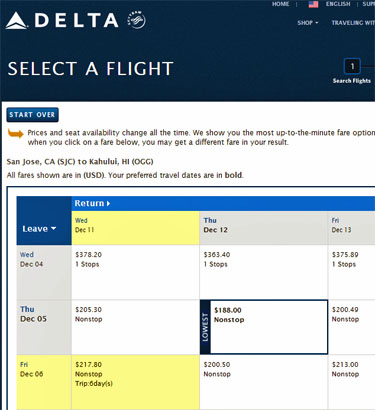
Task: Click the orange arrow notice icon
Action: 15,134
